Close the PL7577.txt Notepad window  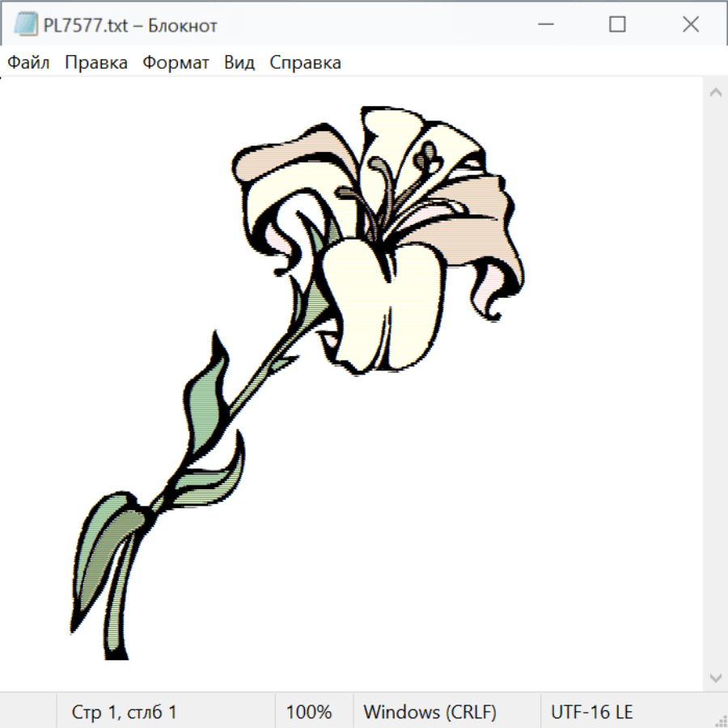(x=690, y=25)
